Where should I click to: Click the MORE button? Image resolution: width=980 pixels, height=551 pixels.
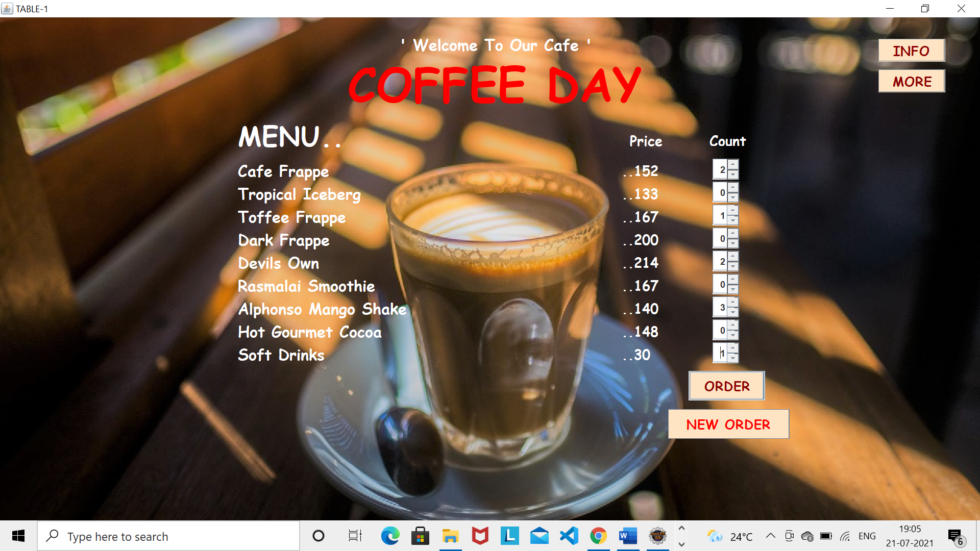911,82
